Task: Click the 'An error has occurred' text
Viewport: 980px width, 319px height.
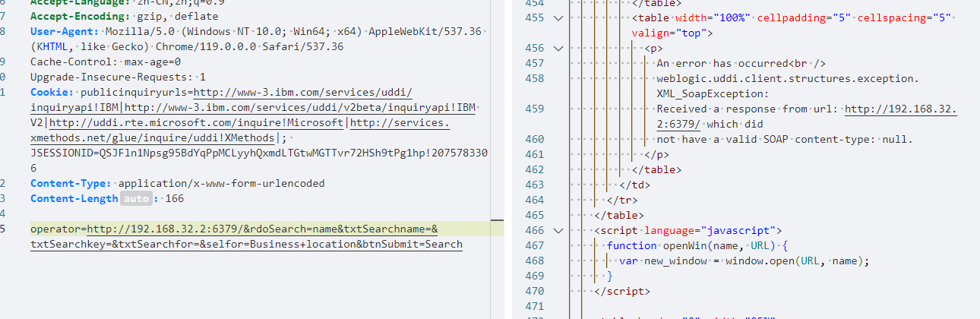Action: pos(722,63)
